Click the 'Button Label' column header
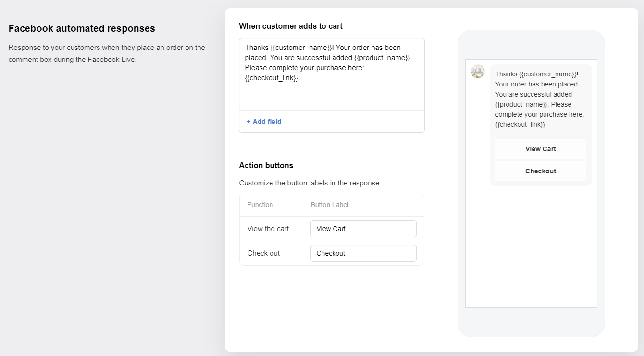The height and width of the screenshot is (356, 644). click(330, 205)
